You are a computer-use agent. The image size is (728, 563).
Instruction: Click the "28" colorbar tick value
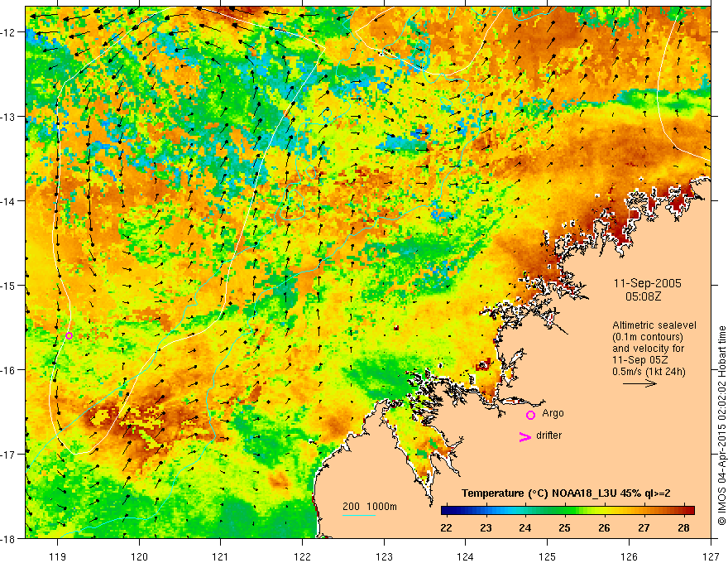[x=683, y=527]
